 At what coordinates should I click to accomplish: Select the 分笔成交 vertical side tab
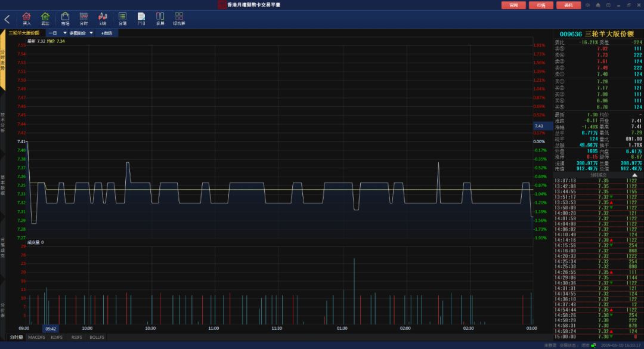(x=2, y=248)
